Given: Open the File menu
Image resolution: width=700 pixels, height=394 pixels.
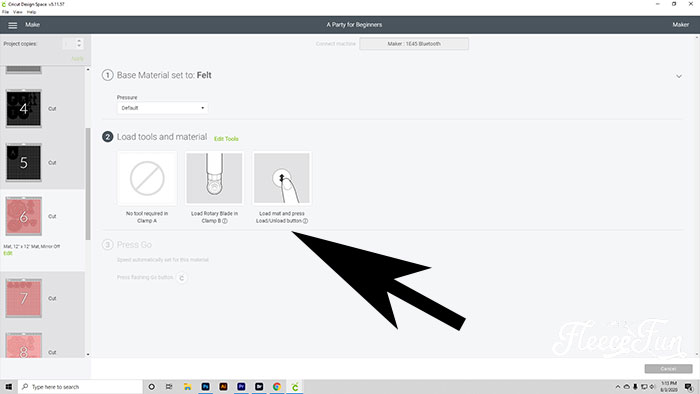Looking at the screenshot, I should tap(5, 12).
